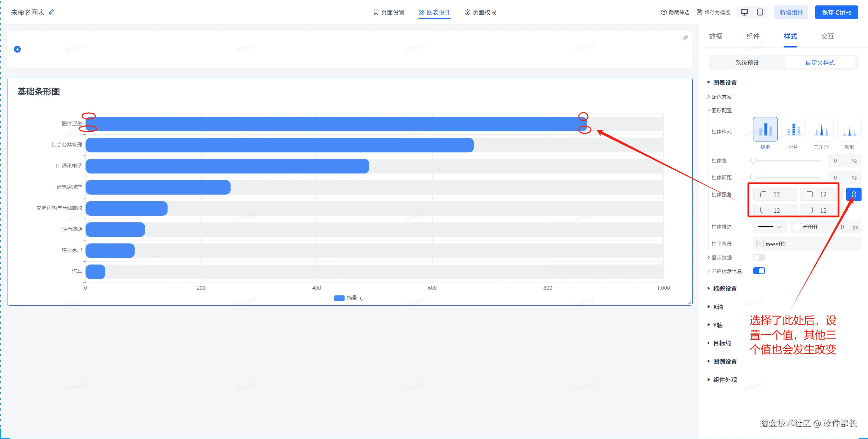Click the 新增组件 button
This screenshot has width=868, height=439.
tap(791, 12)
